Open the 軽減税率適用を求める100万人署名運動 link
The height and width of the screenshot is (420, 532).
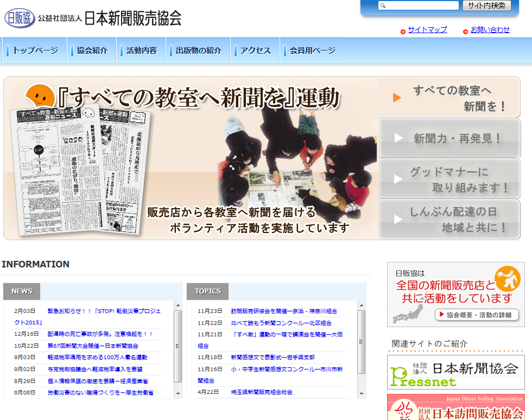[x=97, y=357]
